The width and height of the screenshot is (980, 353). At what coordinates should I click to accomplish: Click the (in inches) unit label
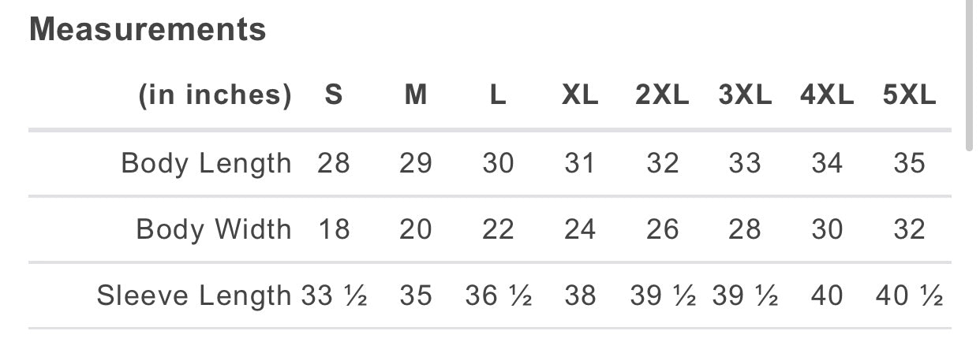[215, 95]
